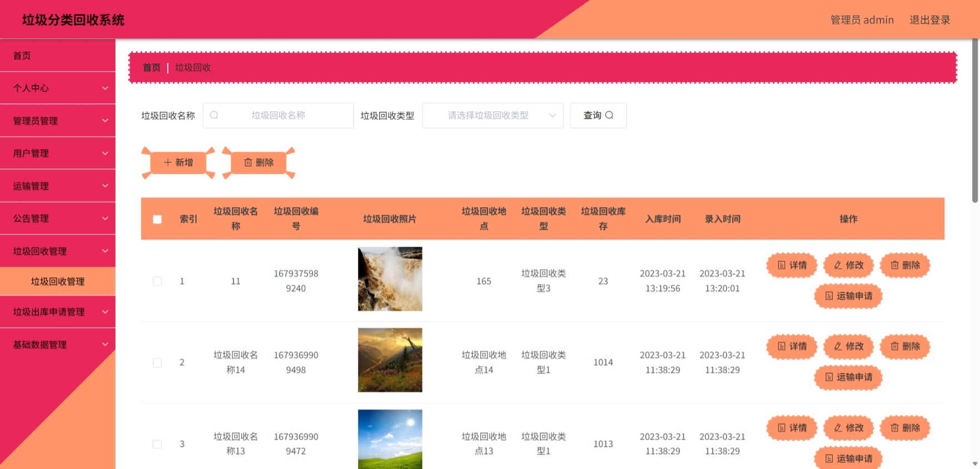This screenshot has width=980, height=469.
Task: Click the stock value 1014
Action: click(603, 362)
